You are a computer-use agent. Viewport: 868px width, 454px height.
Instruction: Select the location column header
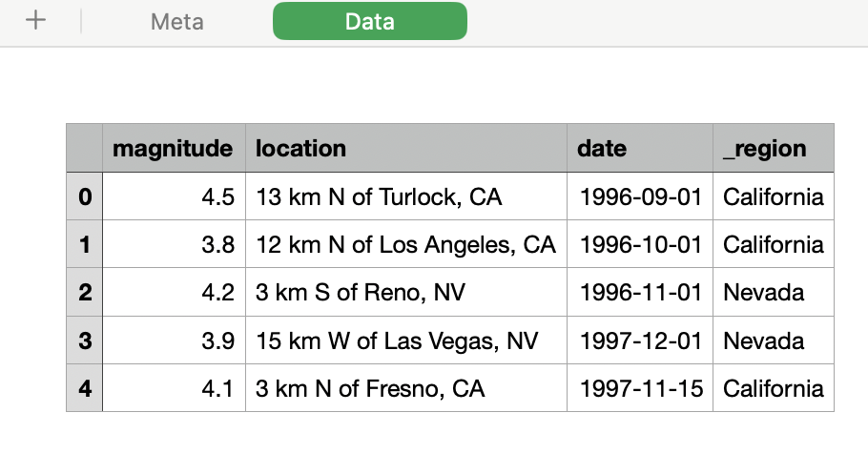406,148
